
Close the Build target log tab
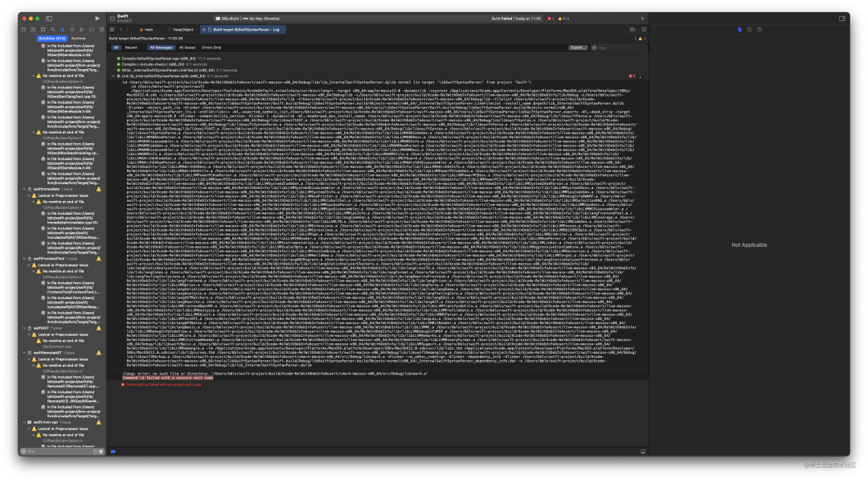point(203,29)
